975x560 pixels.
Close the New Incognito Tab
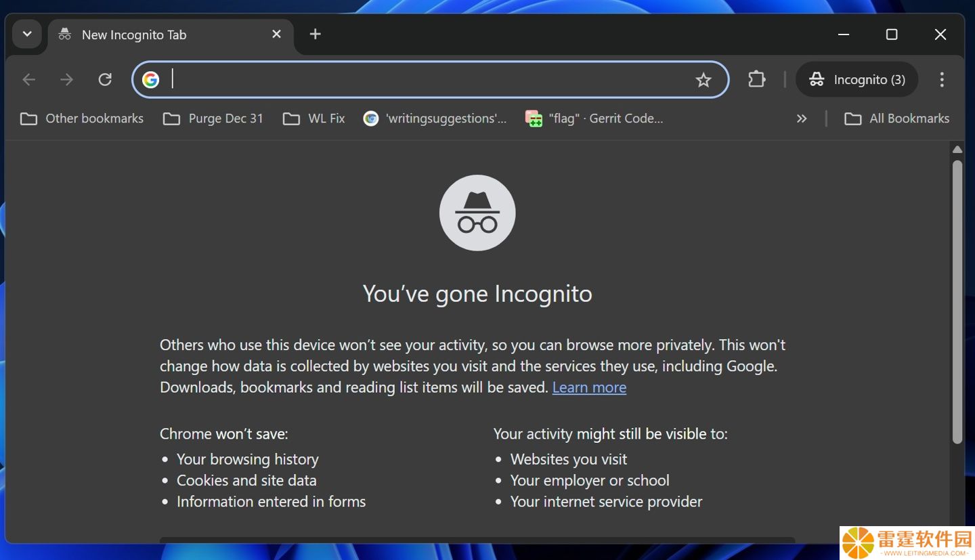276,34
